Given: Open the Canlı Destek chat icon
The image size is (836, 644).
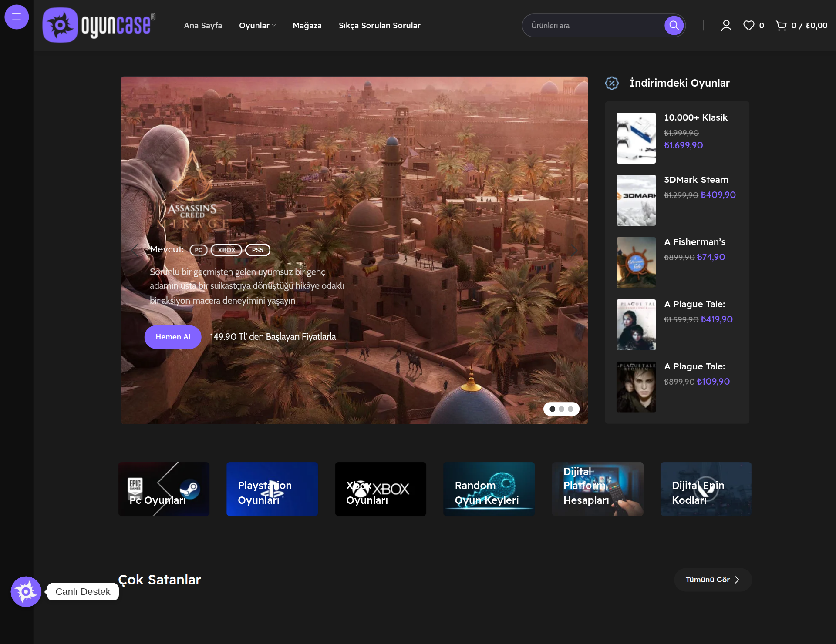Looking at the screenshot, I should [x=26, y=591].
